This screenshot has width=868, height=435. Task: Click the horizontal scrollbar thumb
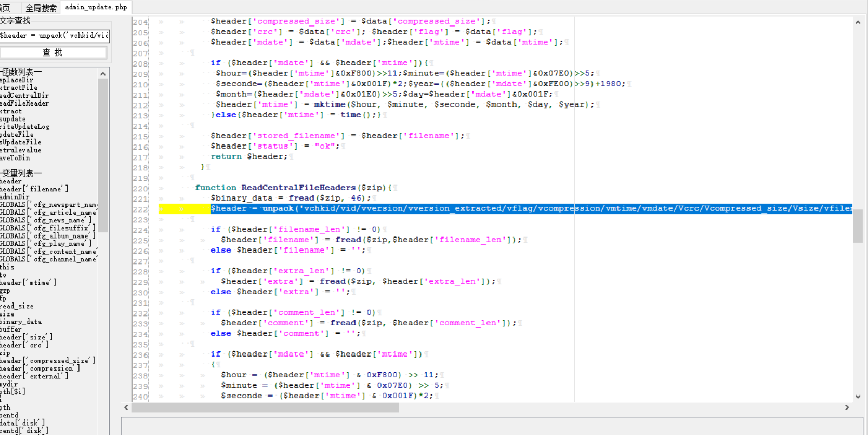(265, 408)
